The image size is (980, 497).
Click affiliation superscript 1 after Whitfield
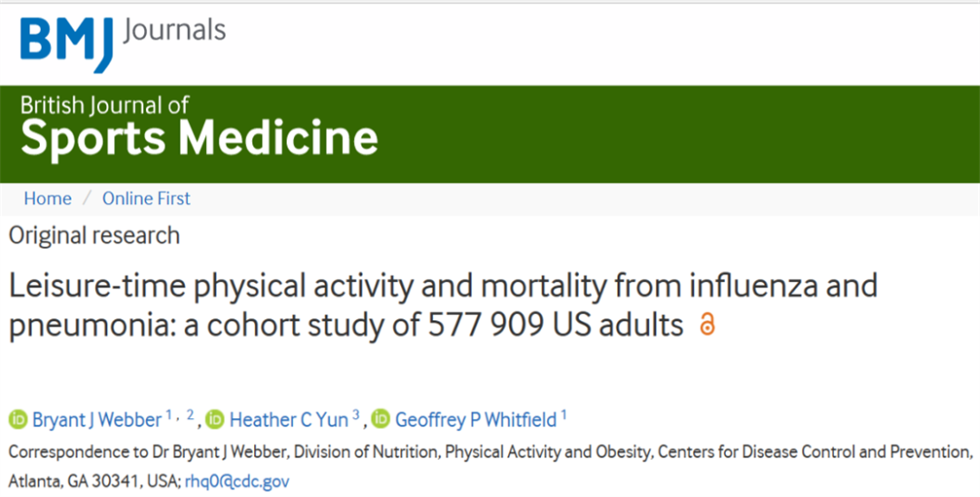(564, 416)
